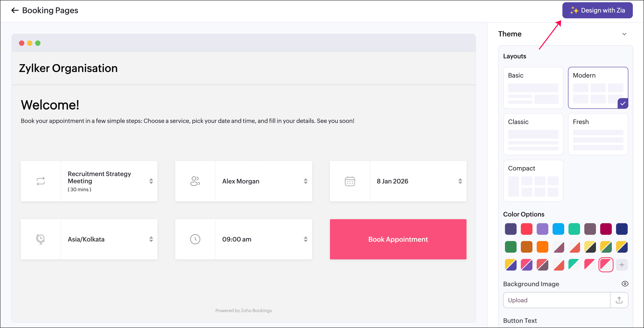Image resolution: width=644 pixels, height=328 pixels.
Task: Click the clock icon in time card
Action: (x=195, y=239)
